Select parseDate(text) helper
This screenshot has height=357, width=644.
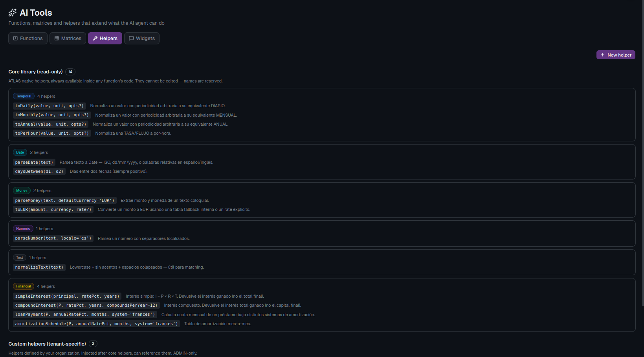(34, 162)
